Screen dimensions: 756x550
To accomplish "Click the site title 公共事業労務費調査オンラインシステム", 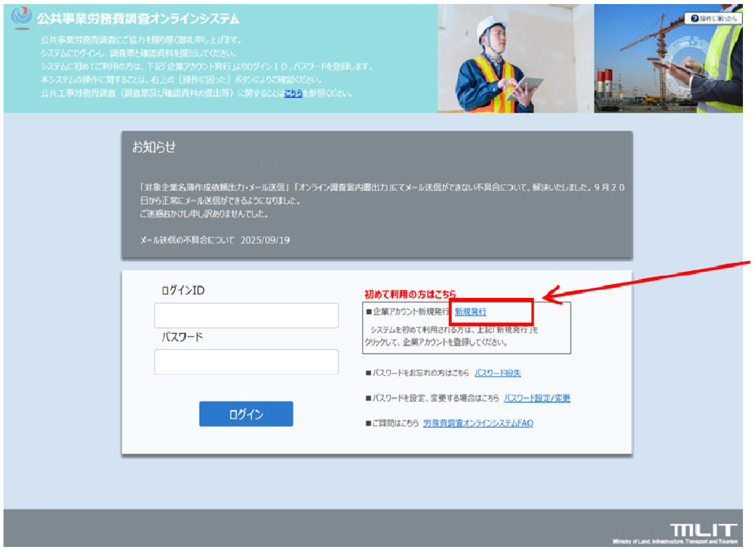I will tap(138, 19).
